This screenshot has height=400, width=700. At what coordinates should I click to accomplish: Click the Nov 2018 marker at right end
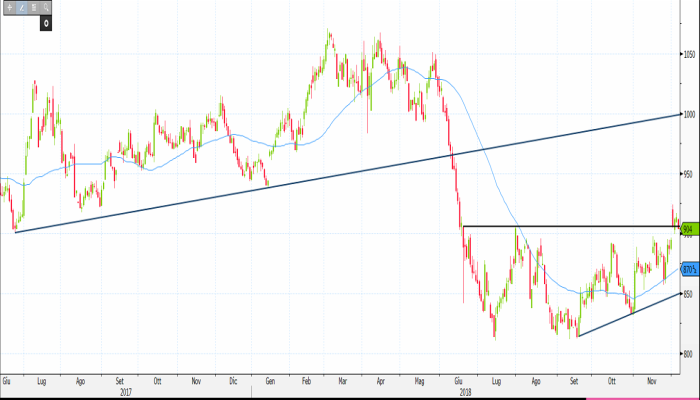650,382
